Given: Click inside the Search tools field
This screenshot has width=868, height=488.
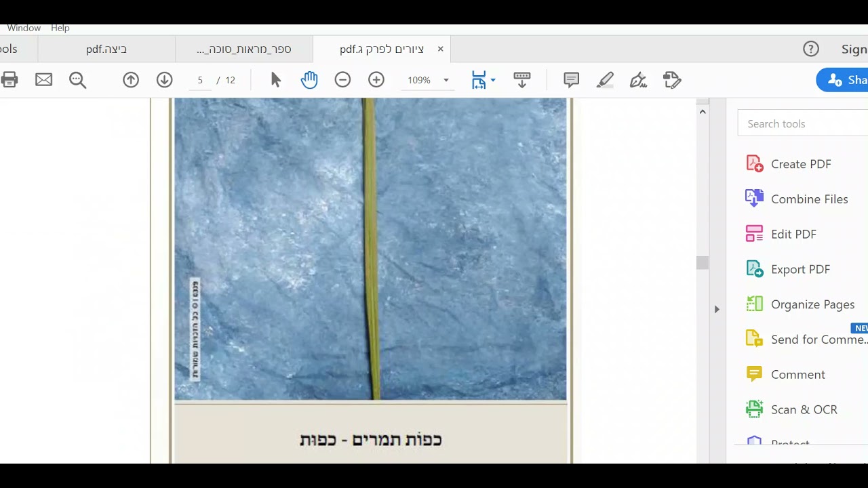Looking at the screenshot, I should tap(804, 123).
